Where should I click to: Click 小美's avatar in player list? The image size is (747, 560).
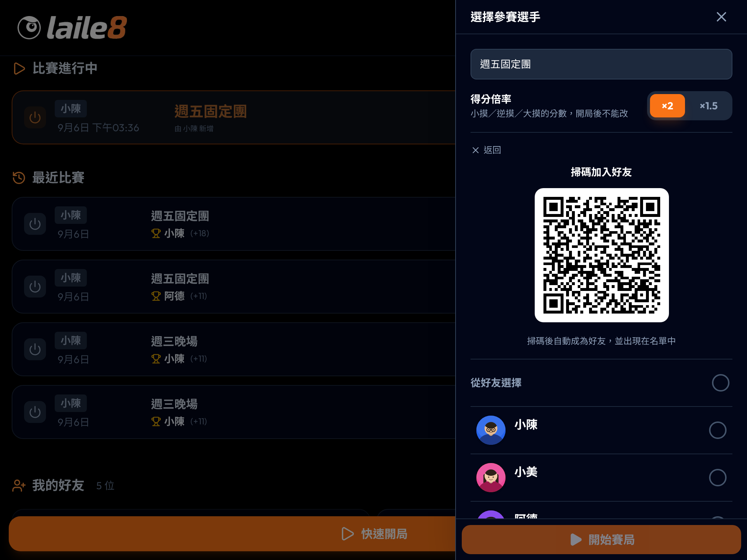click(491, 478)
